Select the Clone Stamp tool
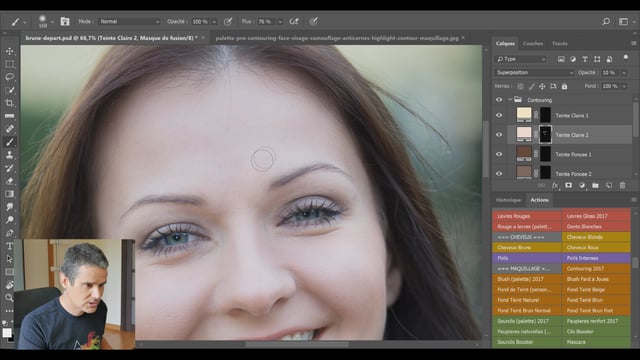640x360 pixels. coord(9,155)
